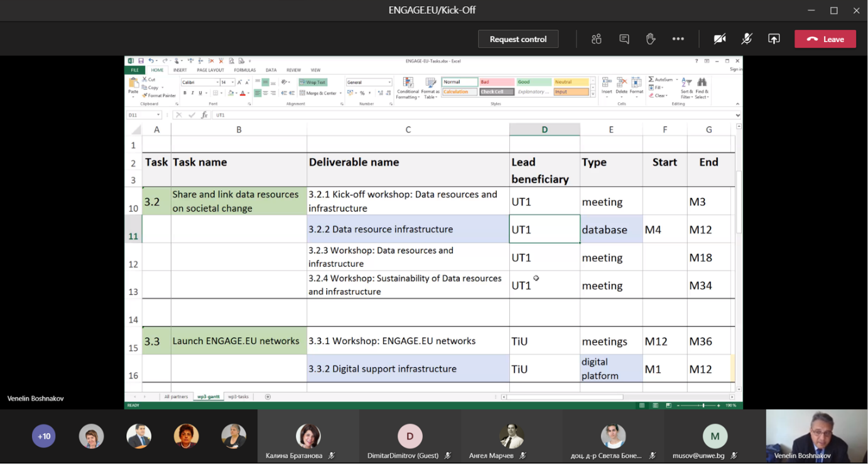Click the Paste clipboard icon

click(133, 82)
